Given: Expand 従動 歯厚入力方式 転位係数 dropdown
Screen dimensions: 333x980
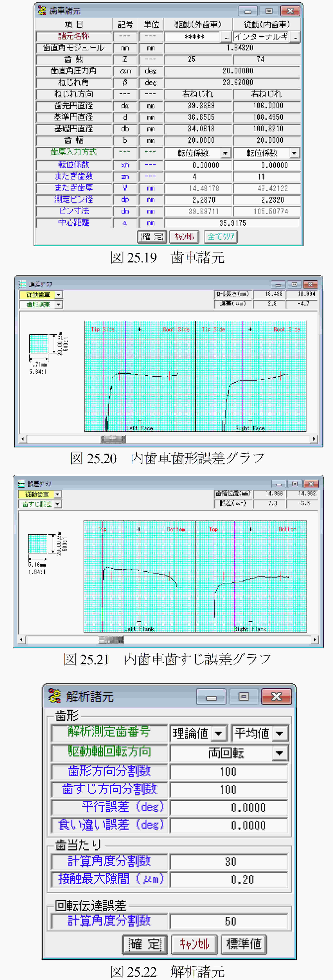Looking at the screenshot, I should [x=294, y=153].
